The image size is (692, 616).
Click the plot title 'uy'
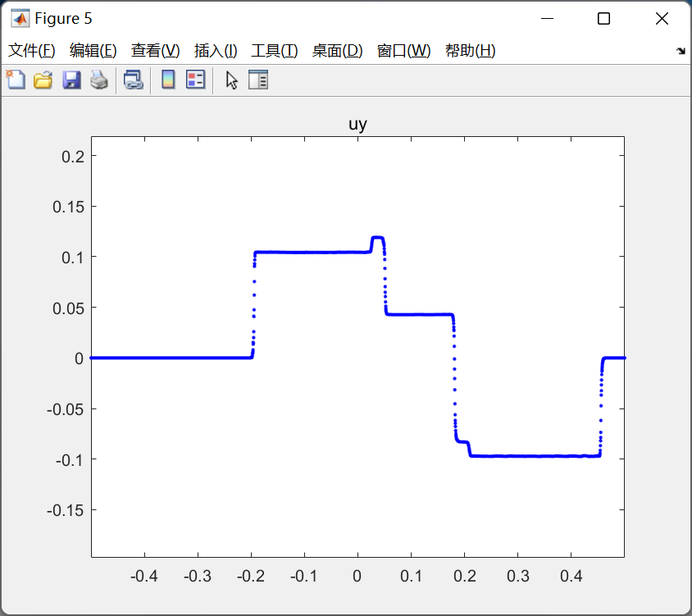(x=358, y=124)
